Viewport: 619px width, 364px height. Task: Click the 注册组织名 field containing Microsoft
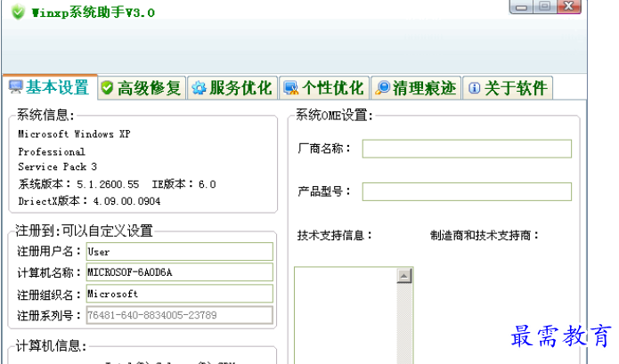[x=180, y=294]
